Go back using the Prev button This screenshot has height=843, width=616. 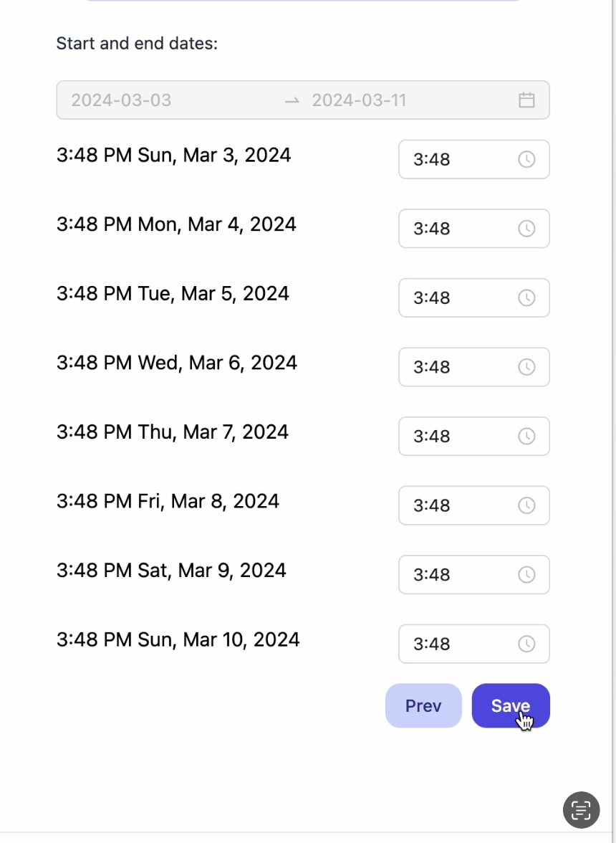(423, 705)
